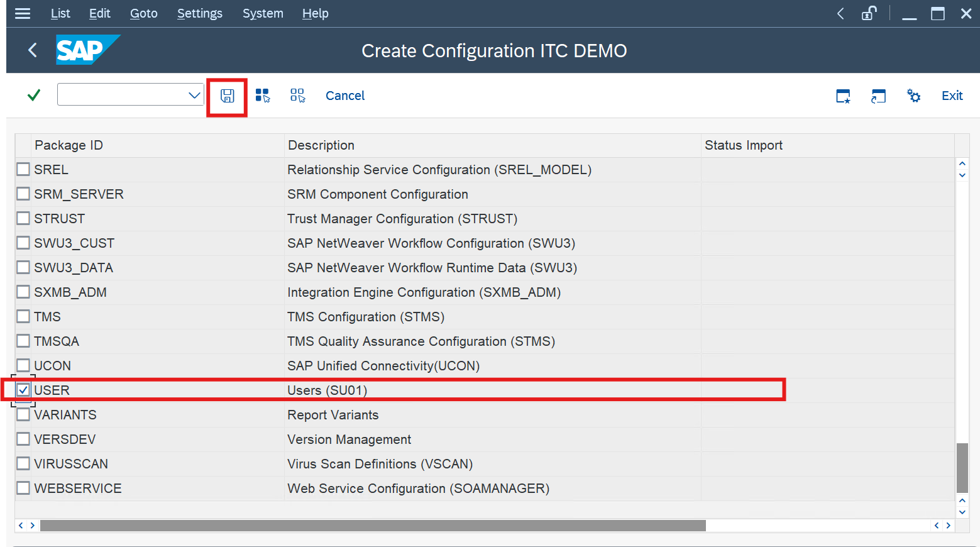This screenshot has width=980, height=547.
Task: Click the Description column header
Action: (x=321, y=145)
